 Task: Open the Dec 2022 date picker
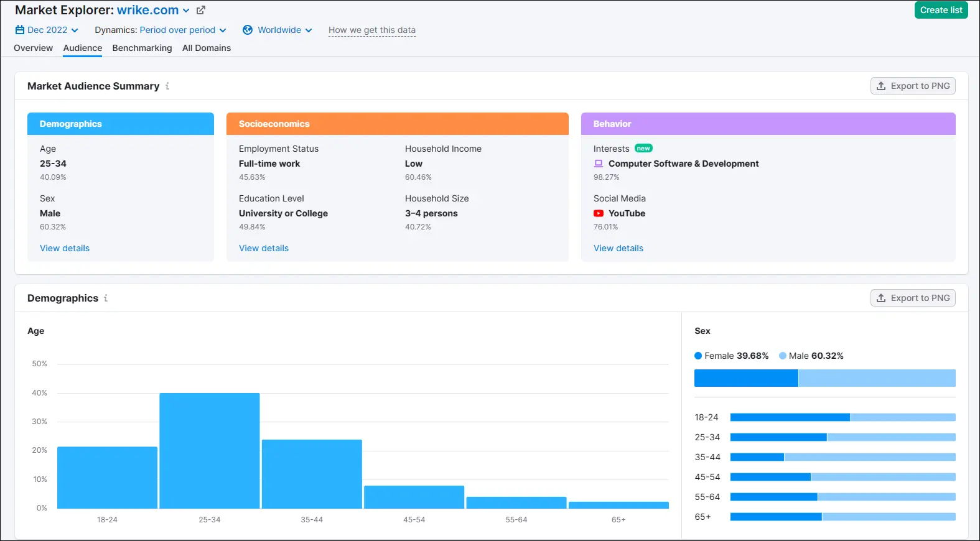coord(47,30)
